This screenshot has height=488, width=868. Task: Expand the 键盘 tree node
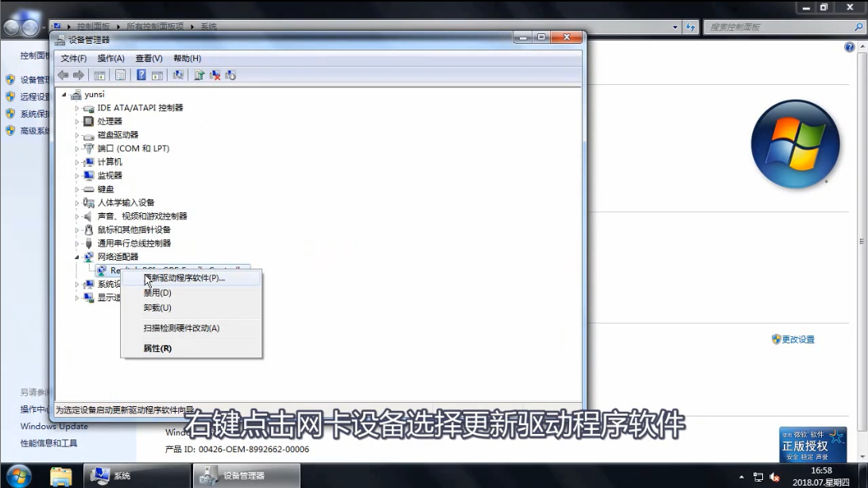tap(77, 190)
